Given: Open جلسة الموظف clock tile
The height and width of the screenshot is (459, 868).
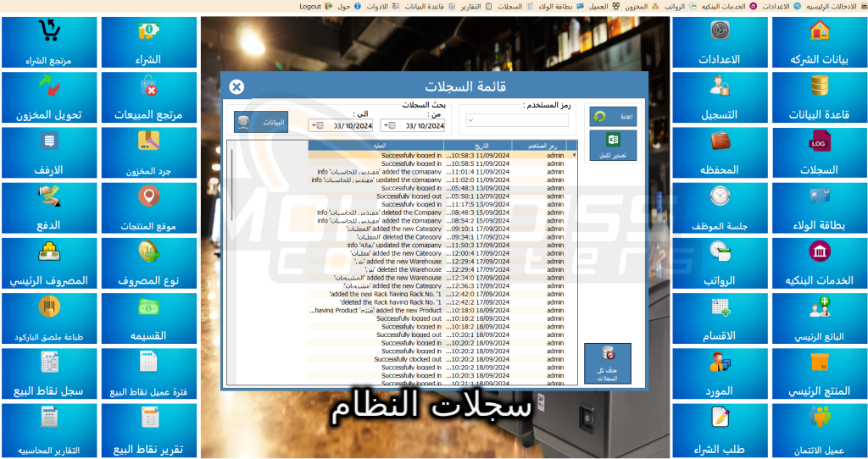Looking at the screenshot, I should (x=720, y=207).
